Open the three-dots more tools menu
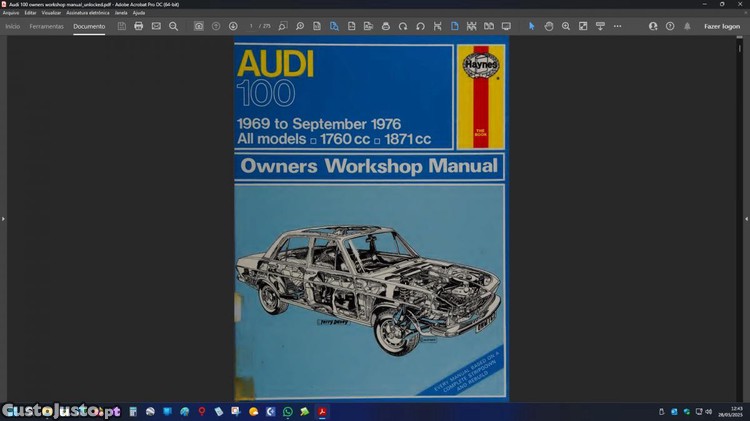Image resolution: width=750 pixels, height=421 pixels. click(617, 26)
